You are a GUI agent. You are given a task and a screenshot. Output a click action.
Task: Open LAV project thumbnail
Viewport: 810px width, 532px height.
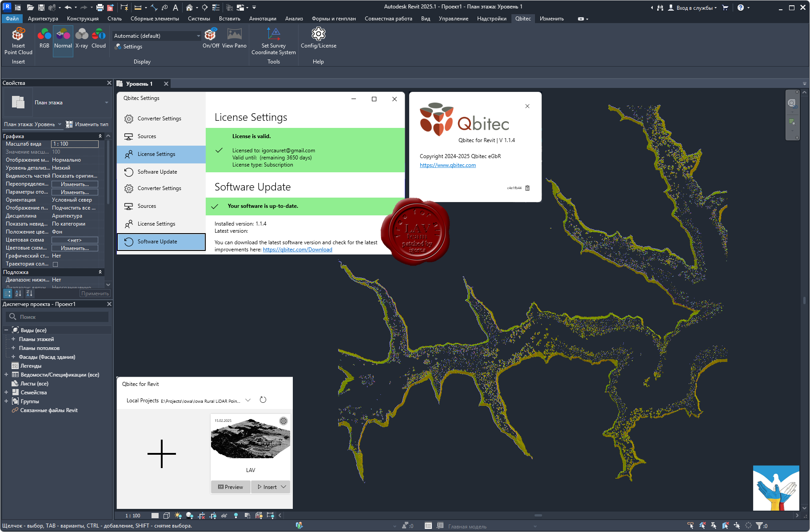click(x=251, y=439)
